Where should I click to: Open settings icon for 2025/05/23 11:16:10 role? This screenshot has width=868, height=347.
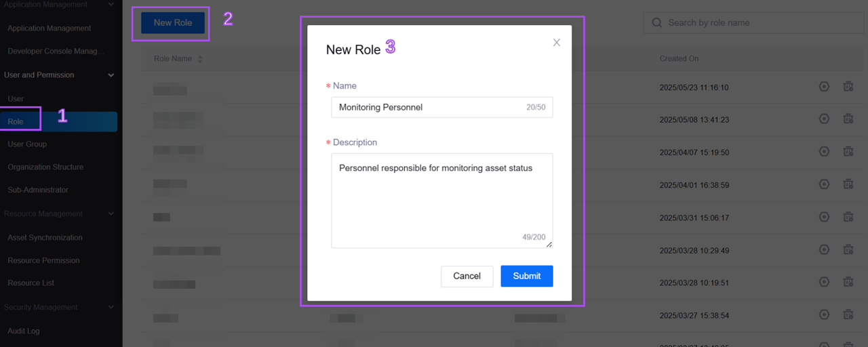[x=824, y=87]
